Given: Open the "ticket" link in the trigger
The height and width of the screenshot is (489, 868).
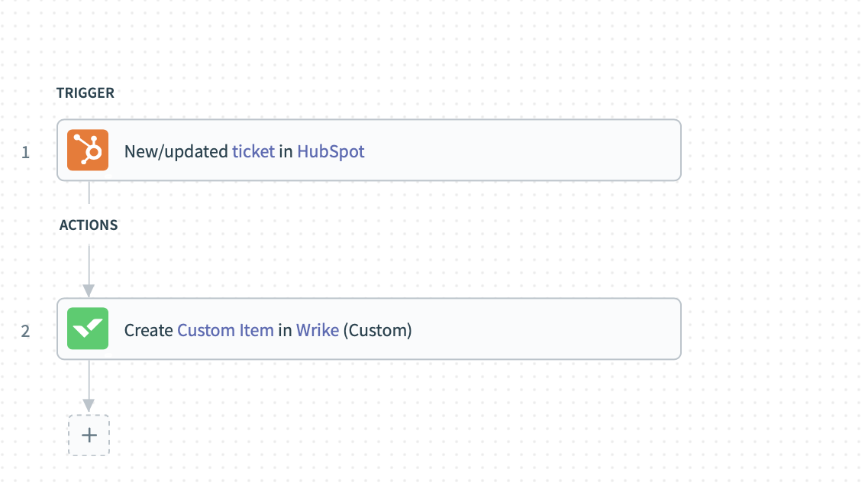Looking at the screenshot, I should [x=253, y=151].
